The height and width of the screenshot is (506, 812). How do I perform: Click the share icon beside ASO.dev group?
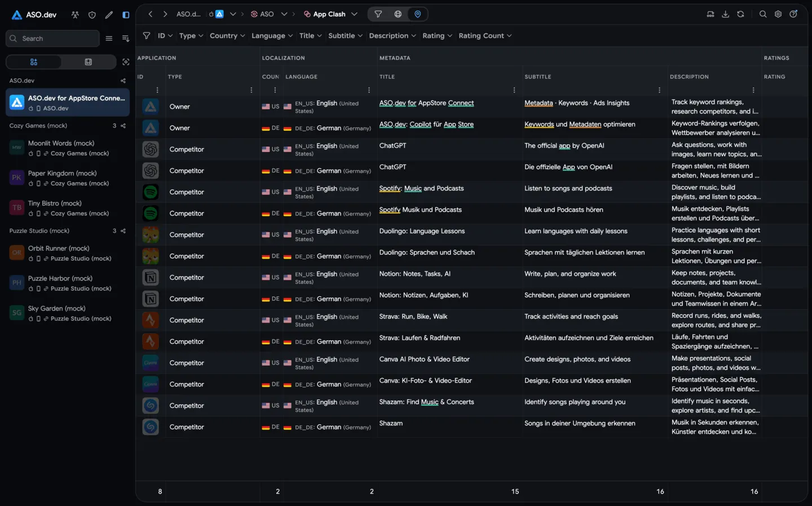123,81
